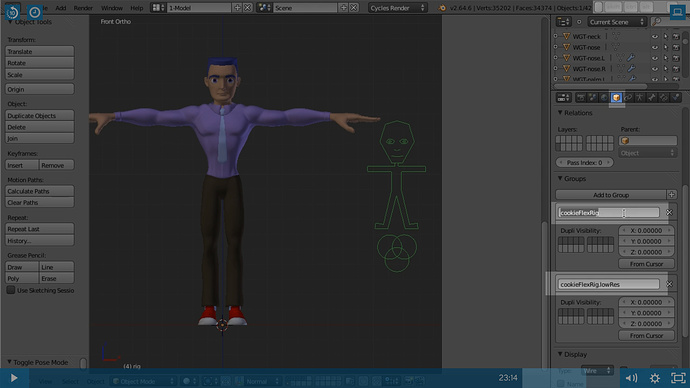
Task: Click the clock watch-later overlay icon
Action: point(34,12)
